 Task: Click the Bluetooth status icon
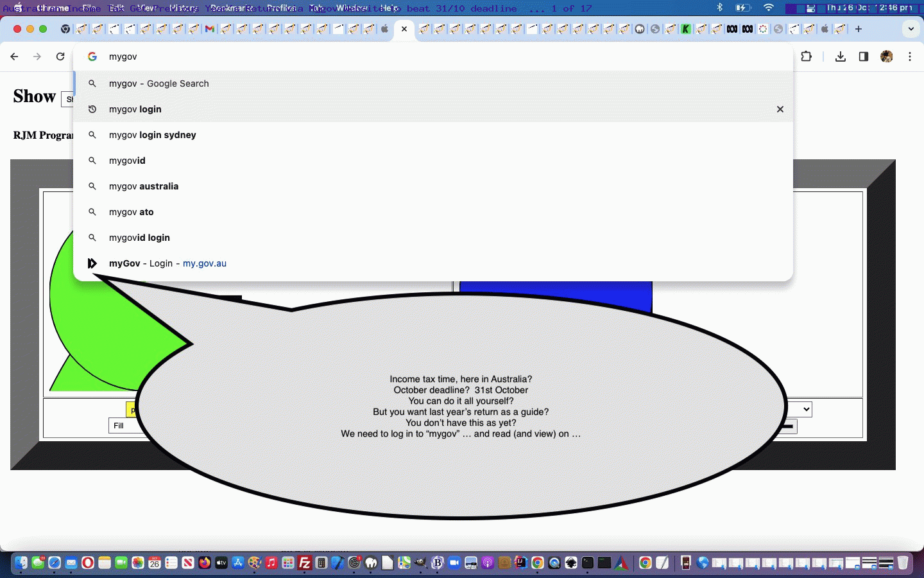[720, 8]
